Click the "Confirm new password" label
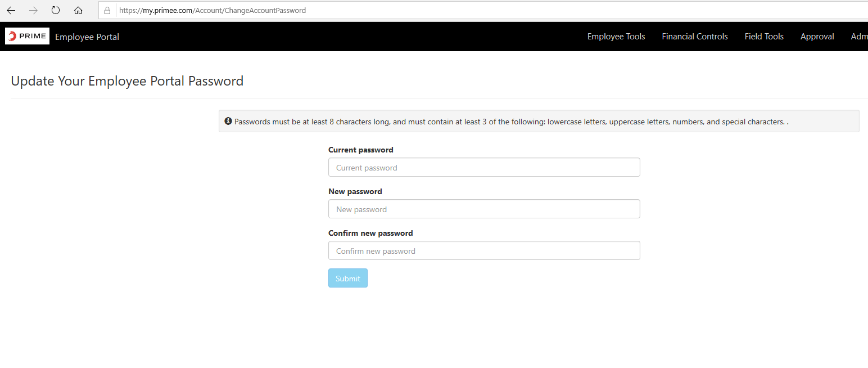The image size is (868, 368). pyautogui.click(x=370, y=233)
